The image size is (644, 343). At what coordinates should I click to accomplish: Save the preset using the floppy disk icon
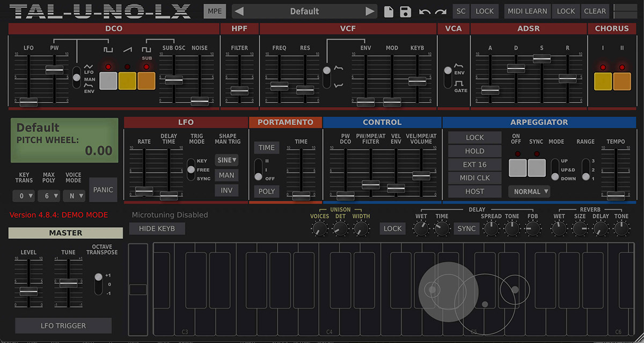(405, 11)
